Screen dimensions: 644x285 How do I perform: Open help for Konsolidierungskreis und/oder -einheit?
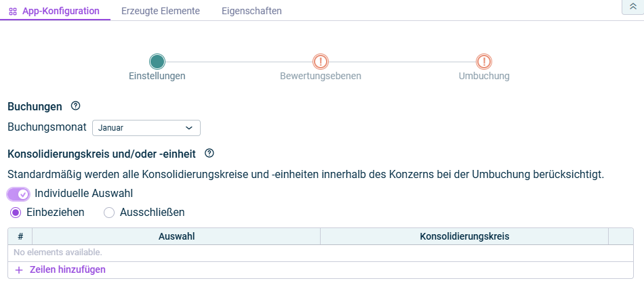pos(209,153)
